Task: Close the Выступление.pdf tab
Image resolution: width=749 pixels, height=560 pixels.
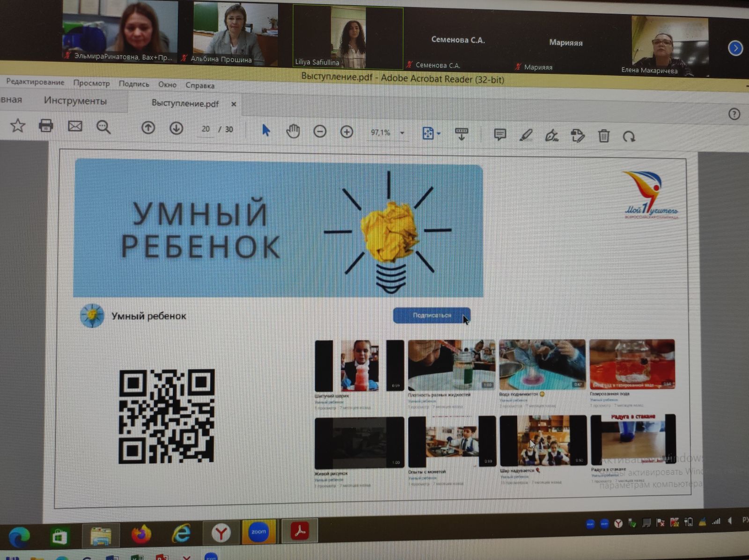Action: coord(234,104)
